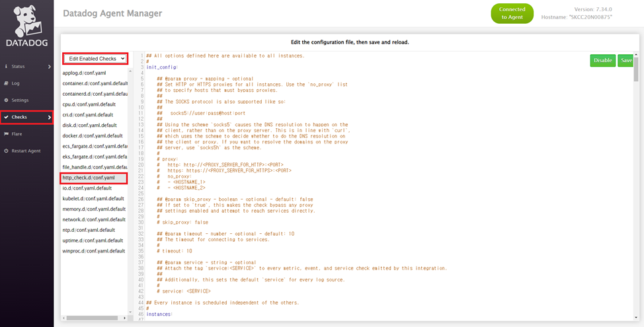This screenshot has width=644, height=327.
Task: Click the '- <HOSTNAME_1>' editor line
Action: [x=181, y=182]
